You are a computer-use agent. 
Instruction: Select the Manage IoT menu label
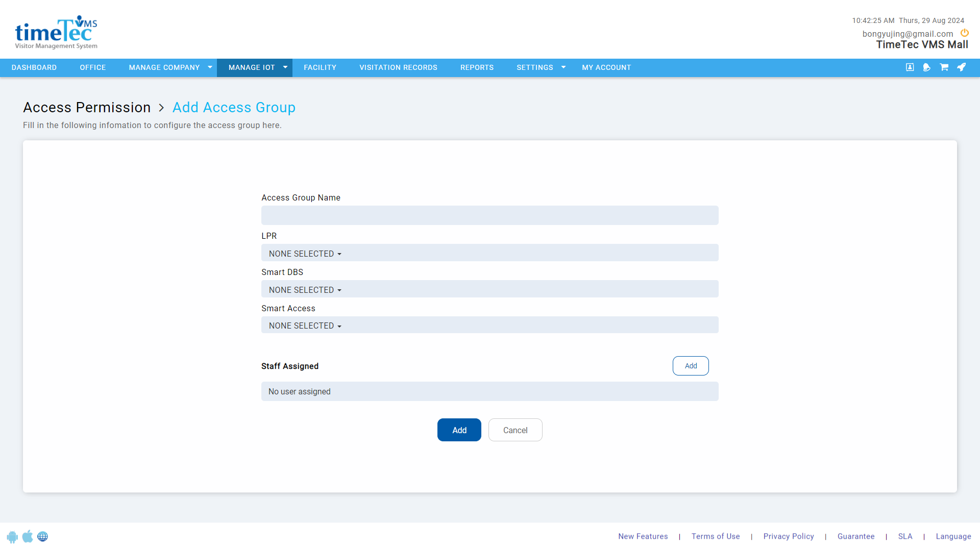click(x=252, y=67)
